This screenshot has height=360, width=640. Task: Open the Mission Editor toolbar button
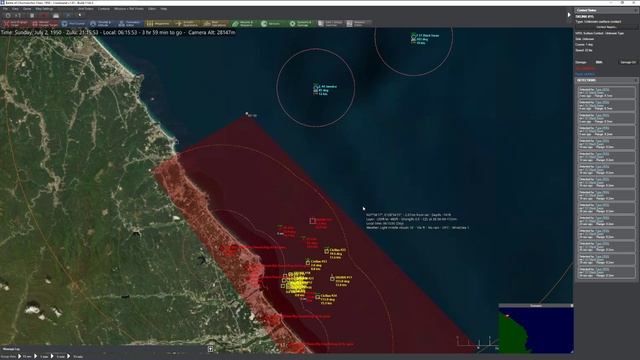tap(358, 24)
